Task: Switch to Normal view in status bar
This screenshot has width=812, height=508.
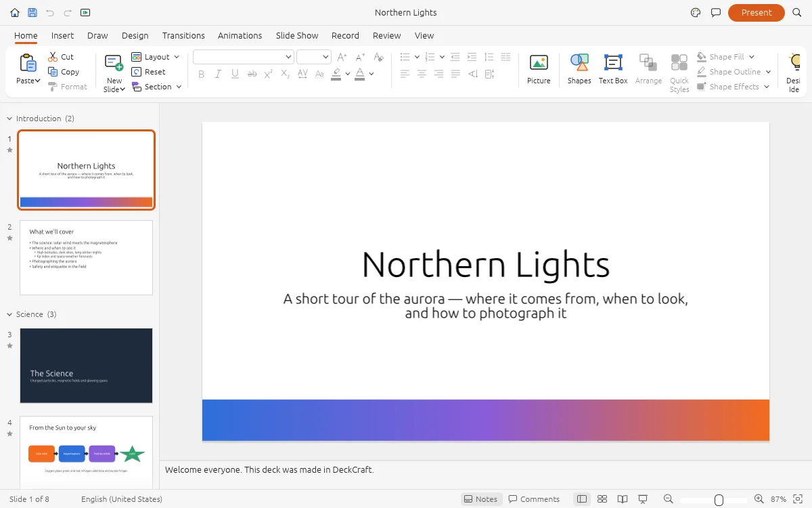Action: point(582,499)
